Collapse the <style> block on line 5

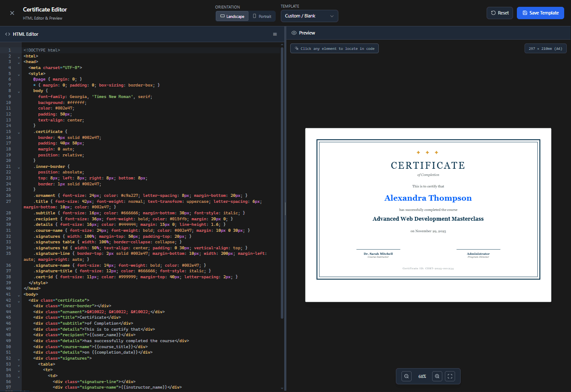[19, 74]
